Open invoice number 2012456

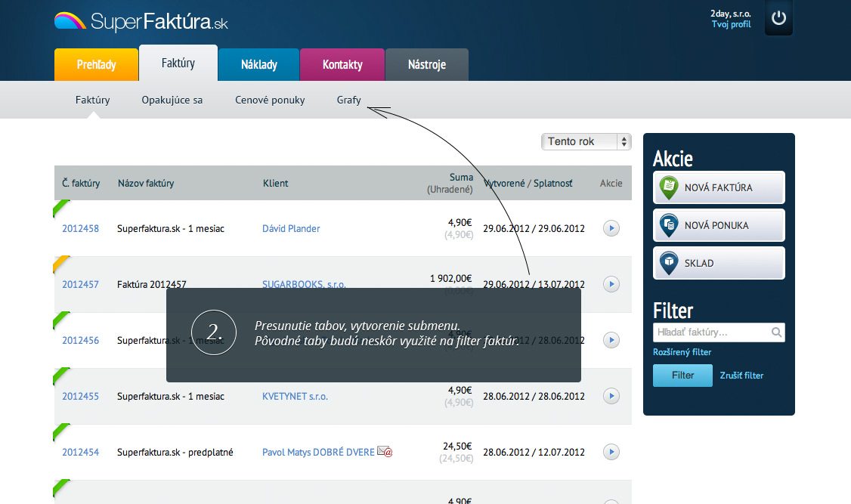(x=80, y=340)
